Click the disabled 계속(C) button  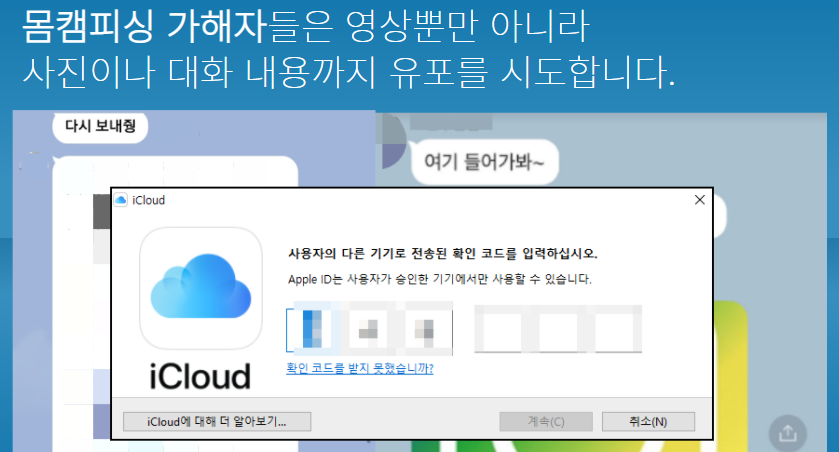tap(546, 422)
